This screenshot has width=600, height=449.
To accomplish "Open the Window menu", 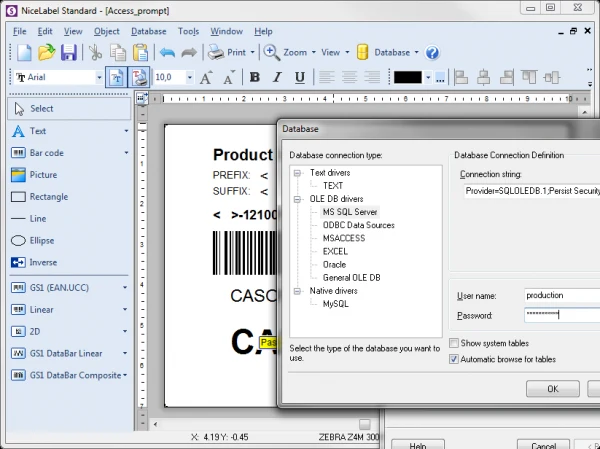I will click(227, 31).
